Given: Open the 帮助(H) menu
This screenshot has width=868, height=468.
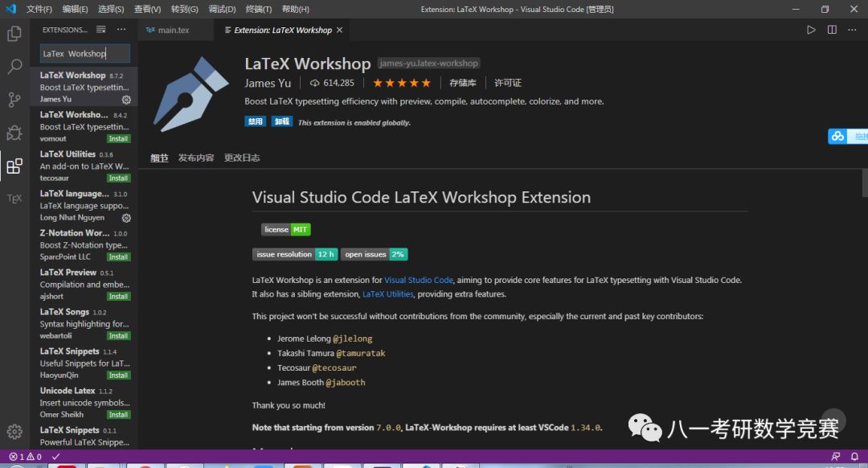Looking at the screenshot, I should [296, 10].
